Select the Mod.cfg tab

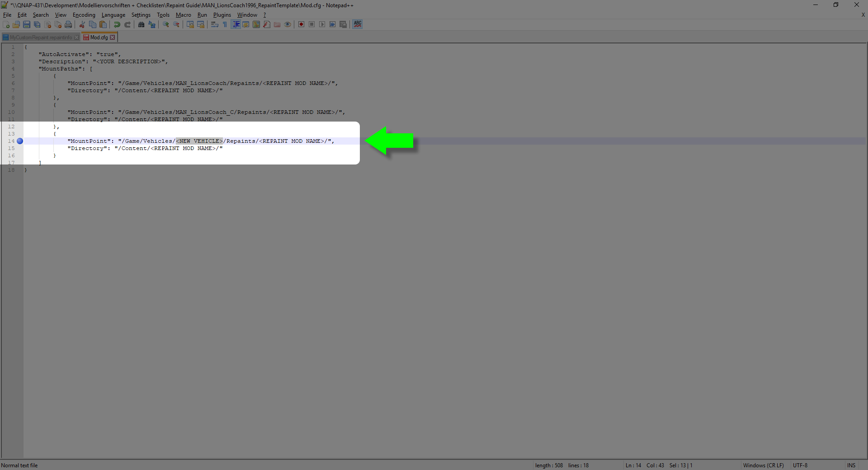[99, 38]
